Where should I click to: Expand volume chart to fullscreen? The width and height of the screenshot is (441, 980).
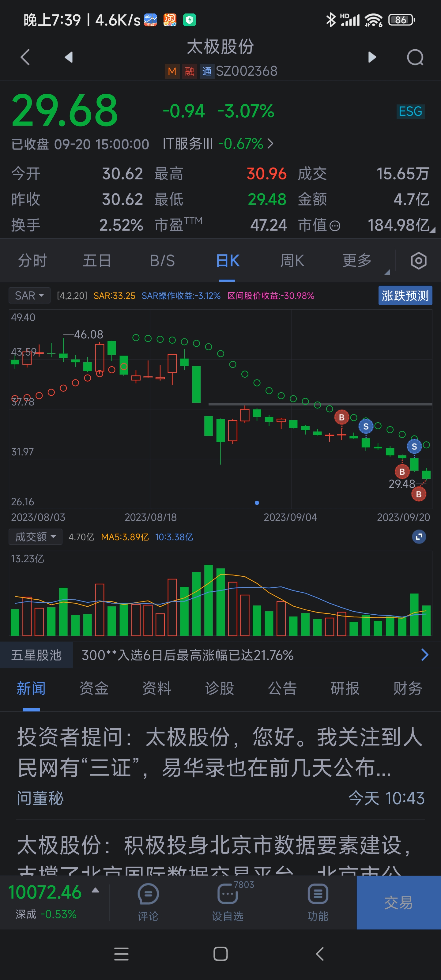point(419,537)
